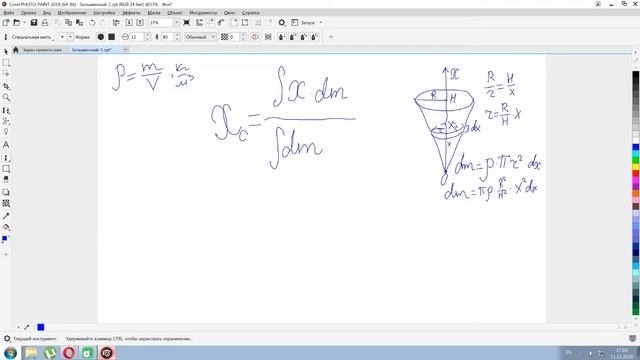Click the Save floppy disk icon
Screen dimensions: 640x360
(34, 23)
